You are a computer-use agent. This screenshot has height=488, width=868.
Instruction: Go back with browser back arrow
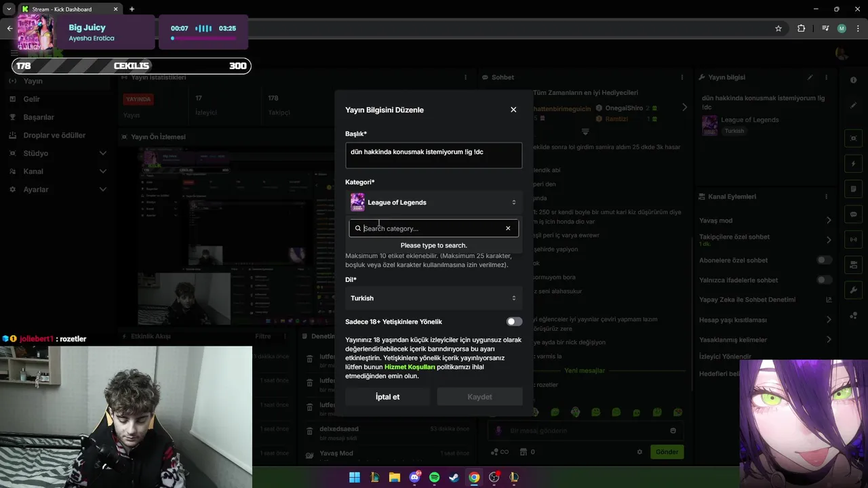[x=9, y=28]
